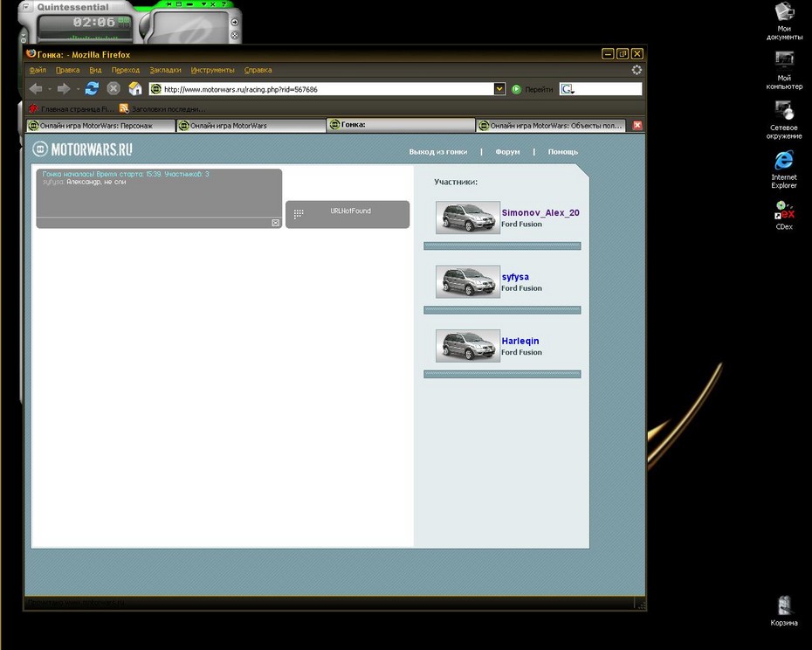Open the Помощь link

(563, 152)
